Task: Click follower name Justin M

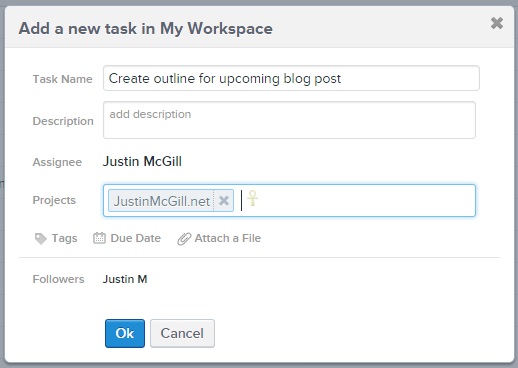Action: click(125, 279)
